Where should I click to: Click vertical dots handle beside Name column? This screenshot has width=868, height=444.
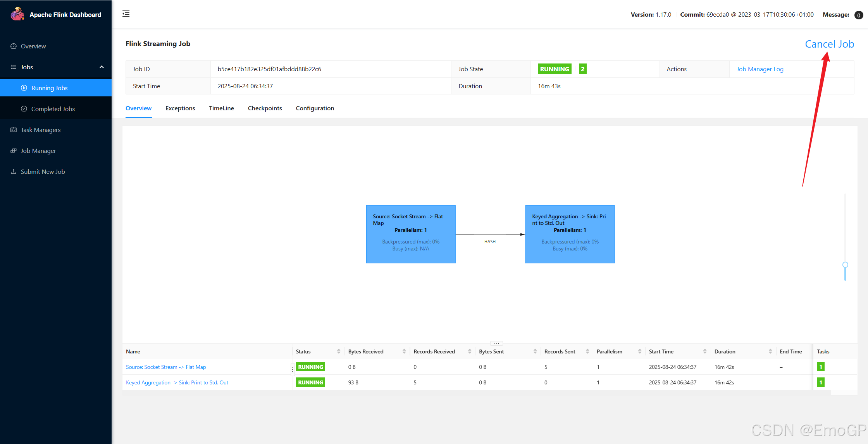pyautogui.click(x=292, y=370)
